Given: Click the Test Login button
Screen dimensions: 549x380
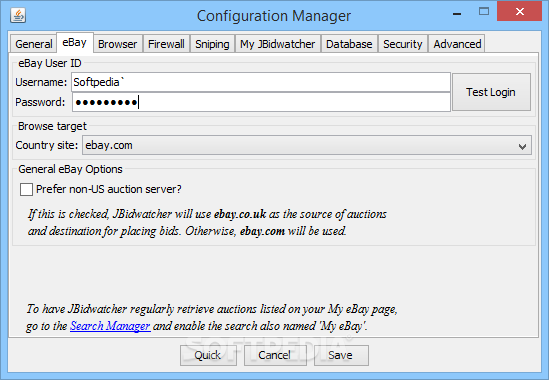Looking at the screenshot, I should coord(491,92).
